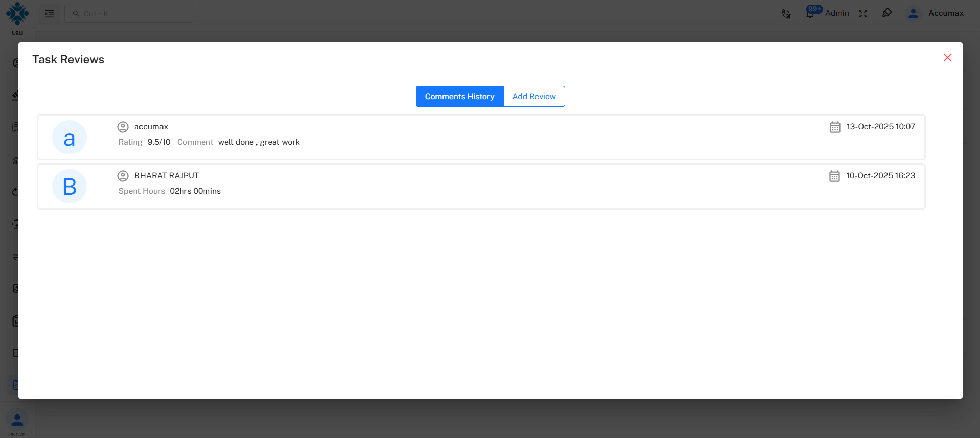Click the Admin label in header

(x=837, y=13)
